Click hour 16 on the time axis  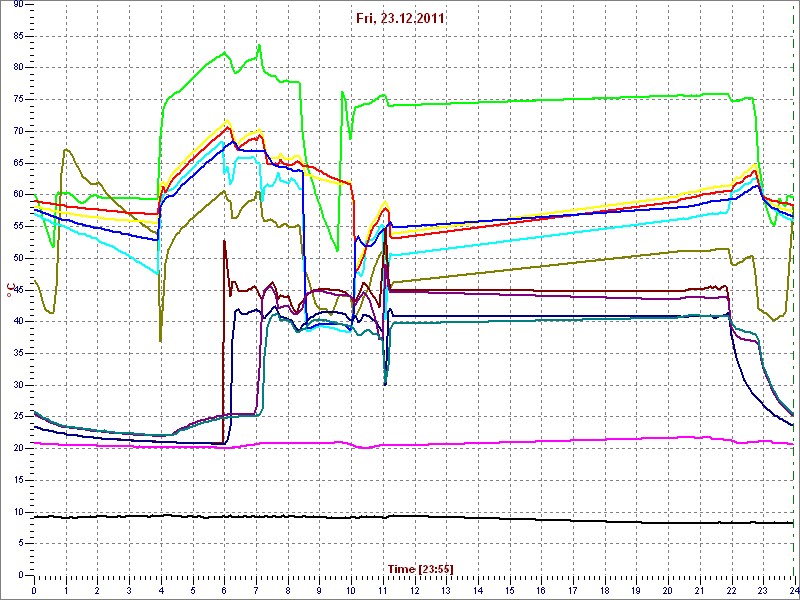(542, 589)
